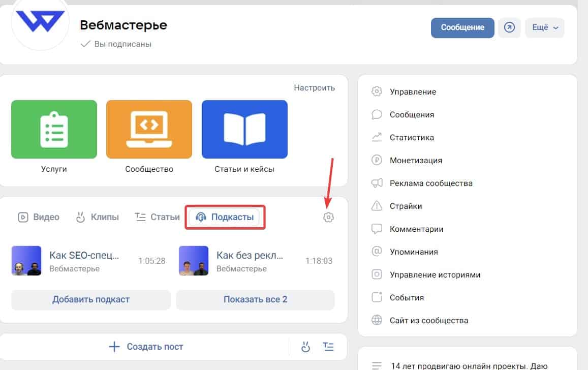Click the Настроить link above the tiles

[314, 87]
